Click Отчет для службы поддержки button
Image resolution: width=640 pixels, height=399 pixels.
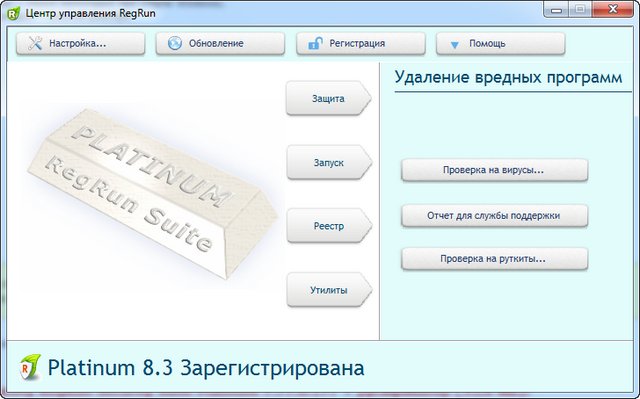pos(494,215)
